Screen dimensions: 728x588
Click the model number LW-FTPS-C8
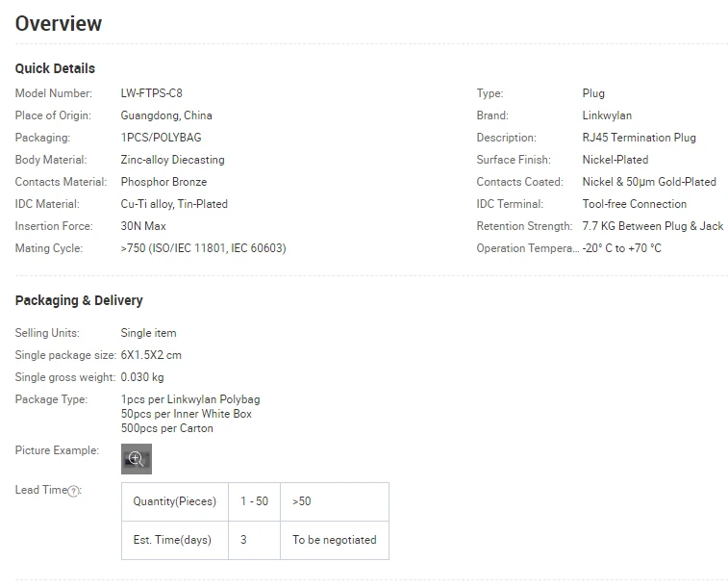pos(151,93)
